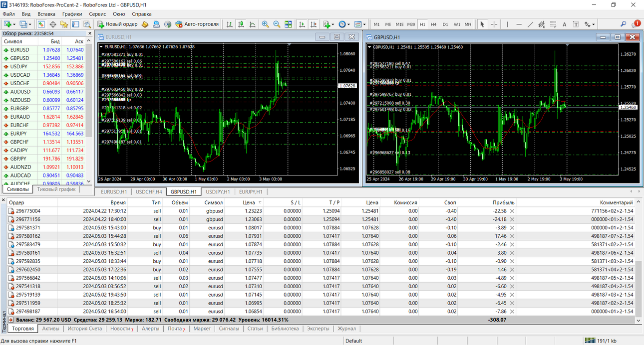Toggle D1 timeframe
Viewport: 644px width, 345px height.
(445, 24)
